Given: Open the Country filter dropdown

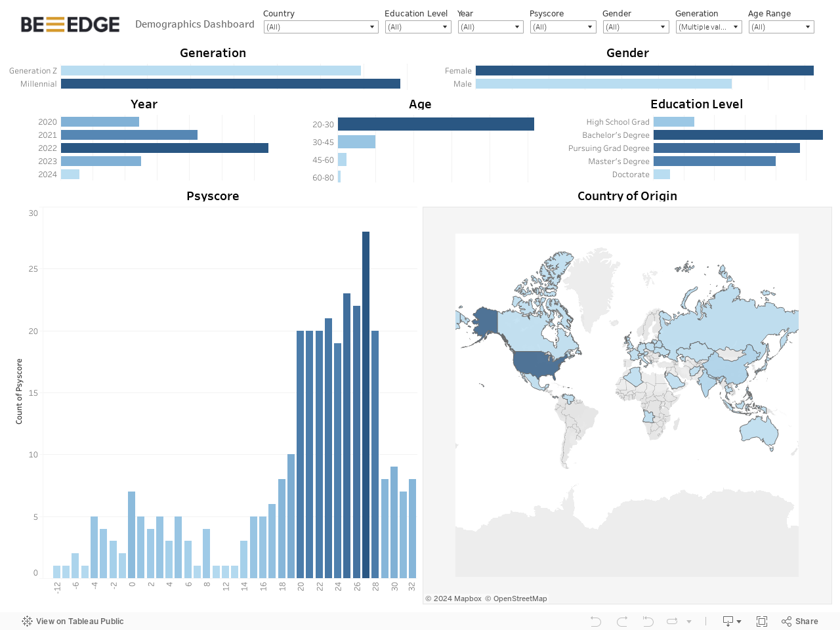Looking at the screenshot, I should tap(321, 27).
